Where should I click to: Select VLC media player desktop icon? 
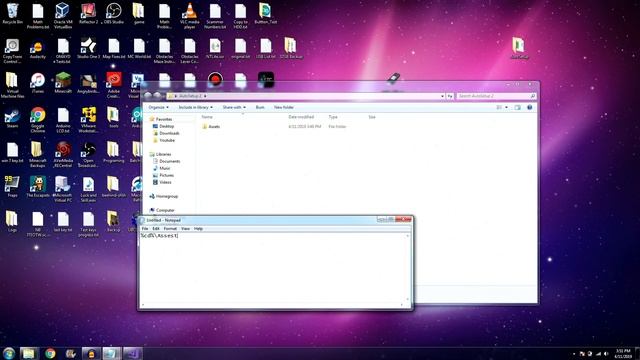189,16
